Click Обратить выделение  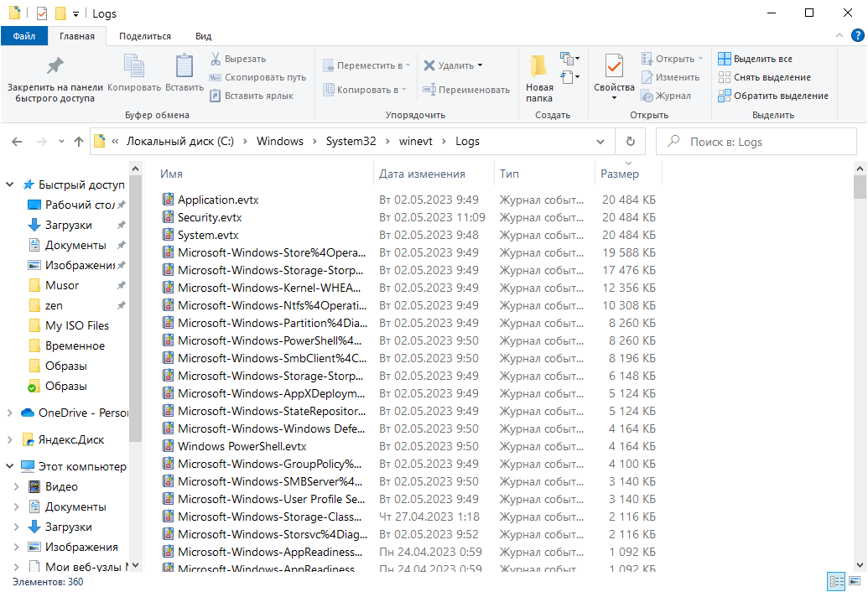773,96
